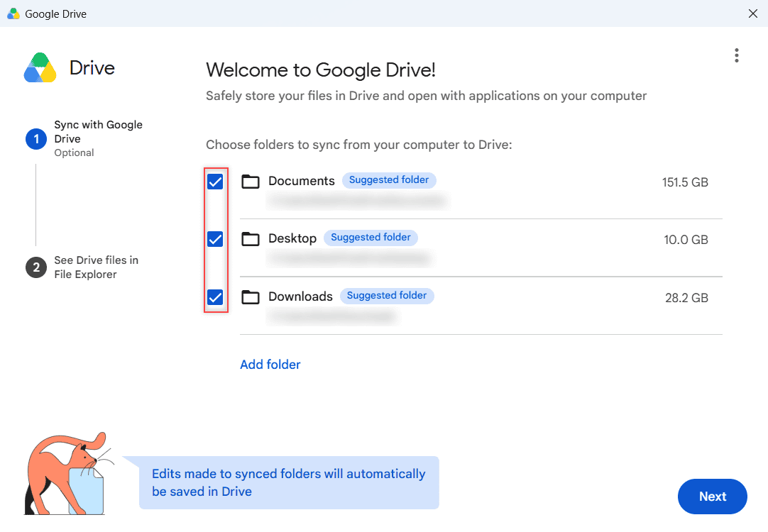Select step 1 circle in sidebar
The height and width of the screenshot is (532, 768).
[x=36, y=139]
